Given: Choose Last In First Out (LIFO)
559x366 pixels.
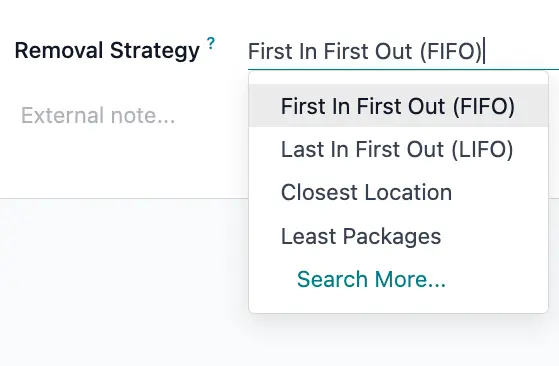Looking at the screenshot, I should [398, 149].
